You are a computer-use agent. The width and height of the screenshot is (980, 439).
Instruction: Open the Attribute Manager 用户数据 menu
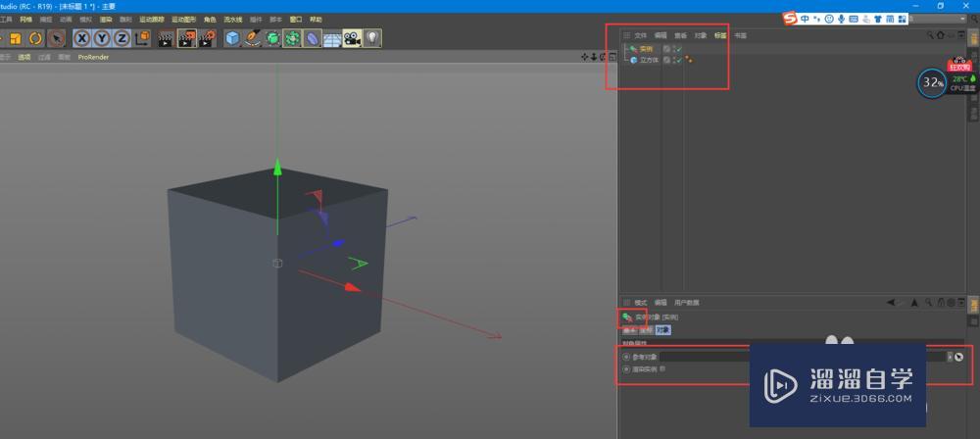pyautogui.click(x=686, y=303)
